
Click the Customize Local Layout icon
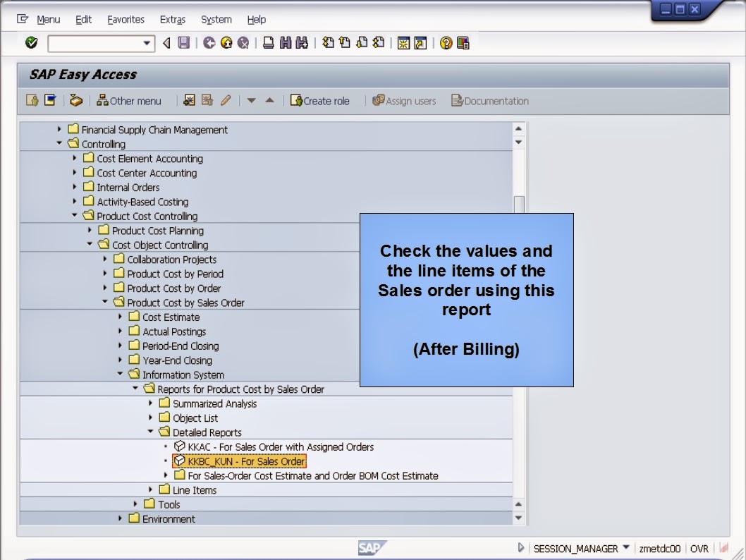click(x=463, y=43)
